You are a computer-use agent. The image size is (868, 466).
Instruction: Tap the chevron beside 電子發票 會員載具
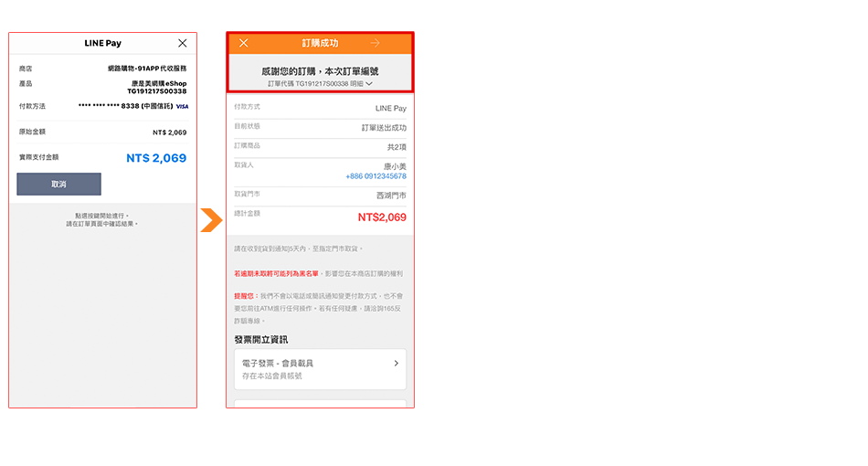point(396,364)
